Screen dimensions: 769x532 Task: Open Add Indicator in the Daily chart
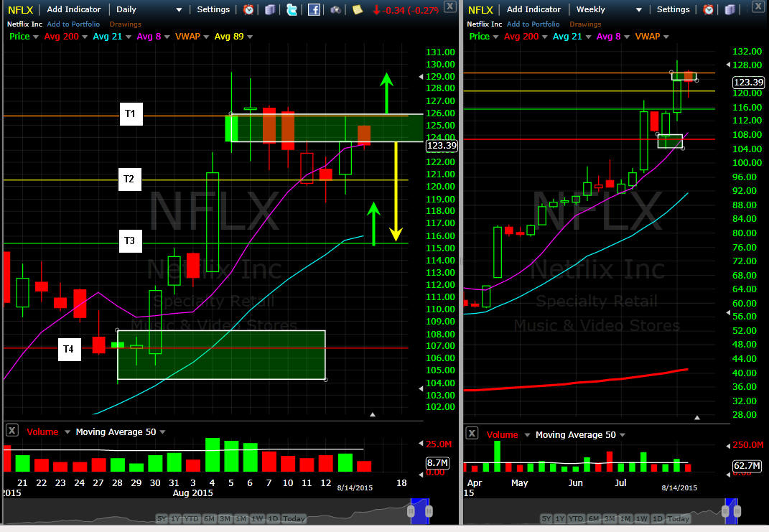tap(74, 9)
